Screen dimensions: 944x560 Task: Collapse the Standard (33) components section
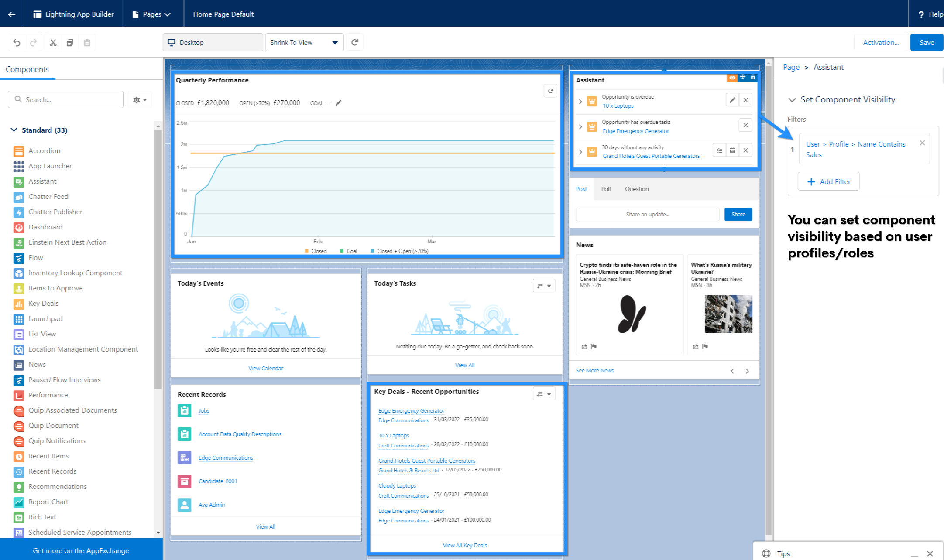click(14, 130)
